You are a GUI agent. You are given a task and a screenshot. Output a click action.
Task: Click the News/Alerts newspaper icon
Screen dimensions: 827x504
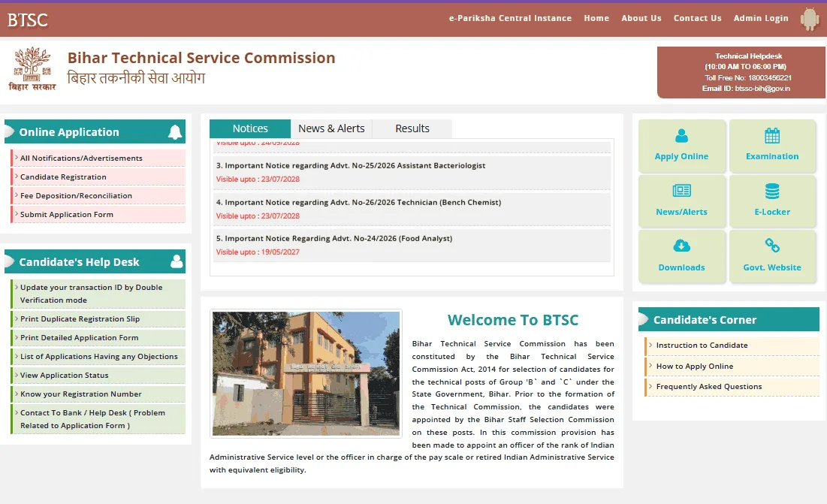coord(681,190)
